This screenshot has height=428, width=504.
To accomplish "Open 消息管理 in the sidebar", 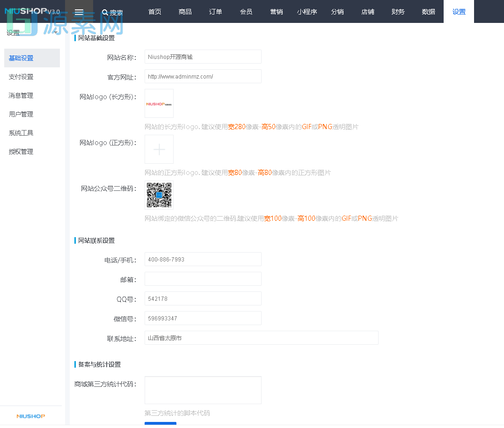I will coord(21,95).
